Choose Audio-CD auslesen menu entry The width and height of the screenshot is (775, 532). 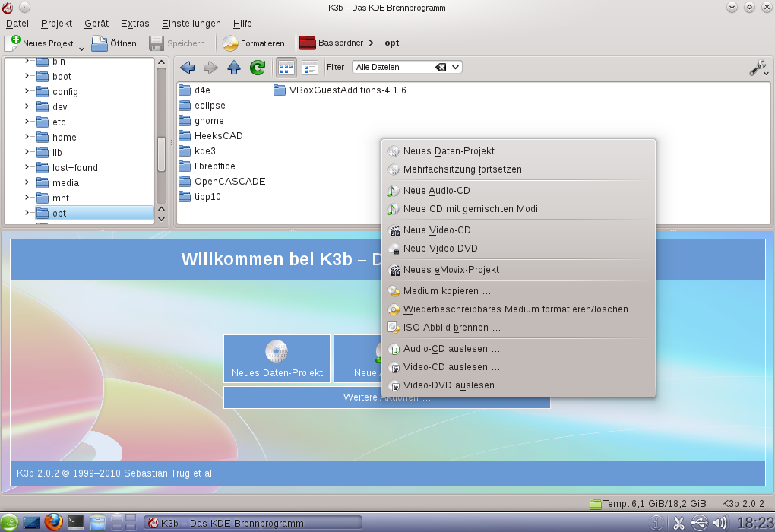click(x=518, y=349)
